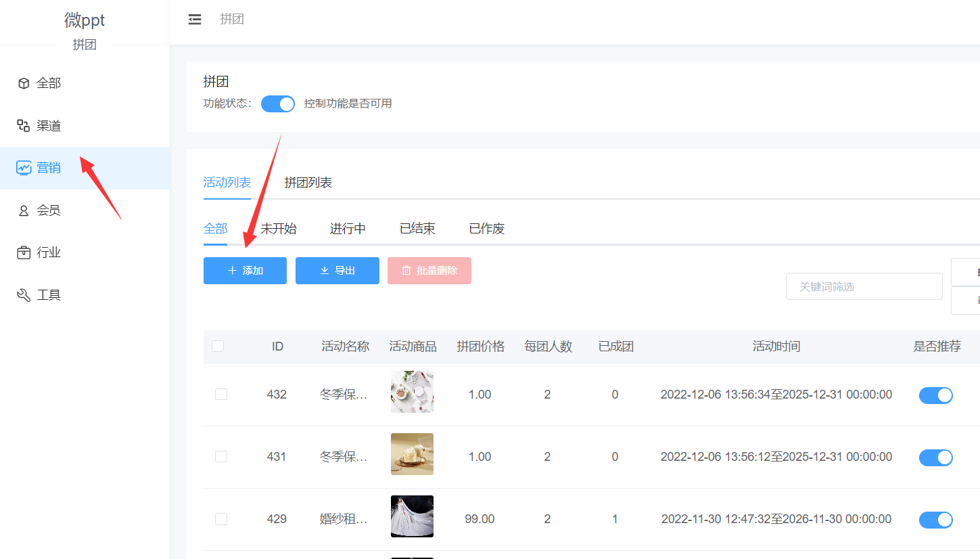Click the ID cell 431
The height and width of the screenshot is (559, 980).
point(277,457)
